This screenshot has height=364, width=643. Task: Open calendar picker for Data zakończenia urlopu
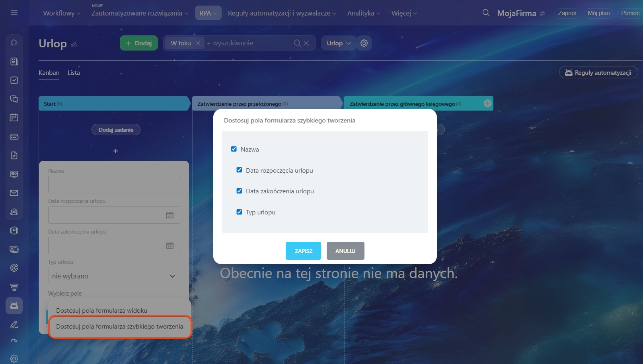pyautogui.click(x=170, y=245)
